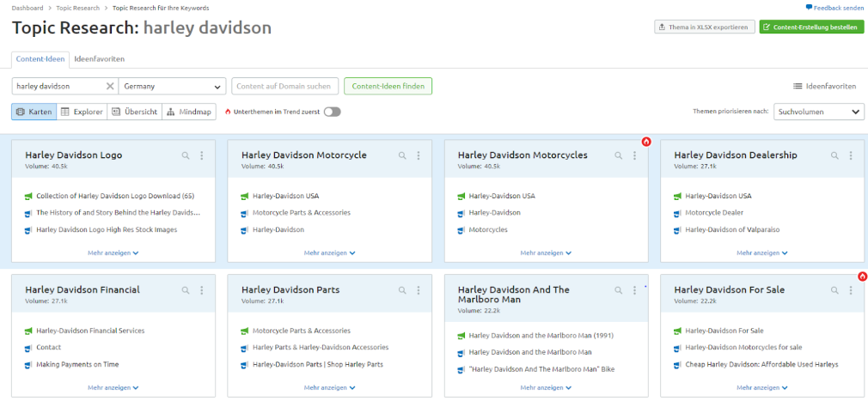Screen dimensions: 868x401
Task: Expand Mehr anzeigen on Harley Davidson Financial card
Action: tap(113, 388)
